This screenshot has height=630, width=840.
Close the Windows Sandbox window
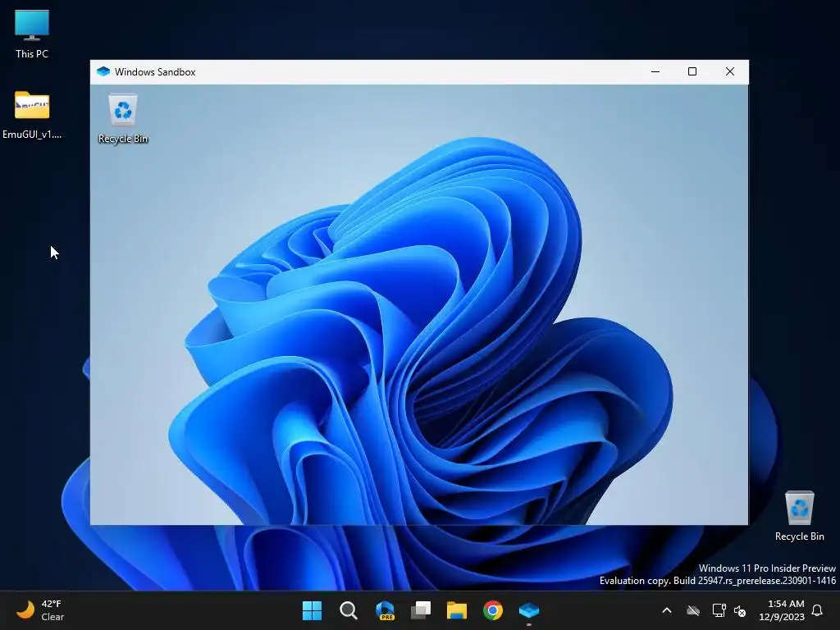coord(729,72)
